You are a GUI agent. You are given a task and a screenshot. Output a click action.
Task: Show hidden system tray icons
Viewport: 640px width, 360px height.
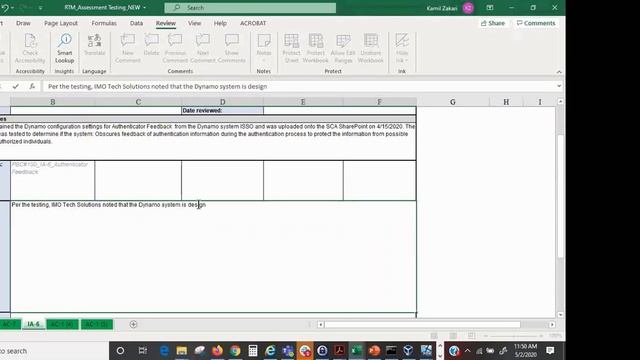[467, 351]
